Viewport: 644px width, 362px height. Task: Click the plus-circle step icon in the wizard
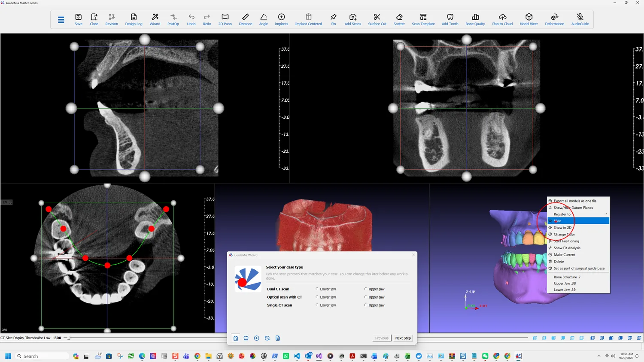[x=257, y=338]
